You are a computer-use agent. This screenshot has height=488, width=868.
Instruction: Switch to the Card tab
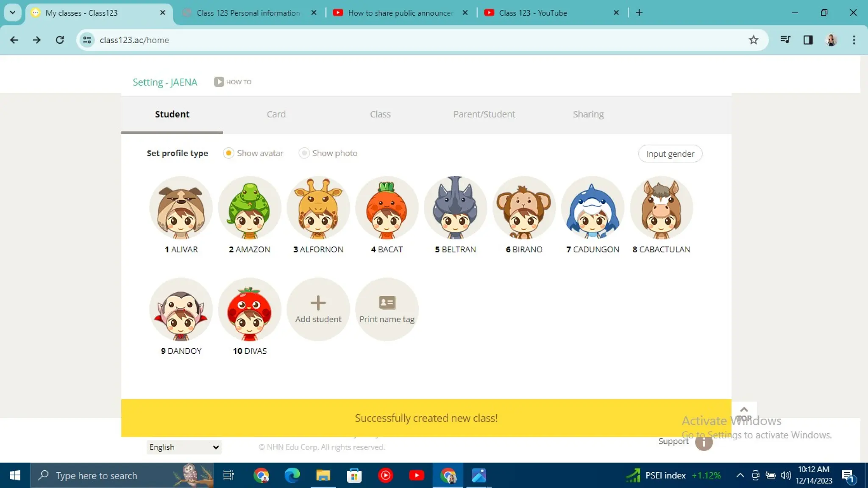coord(276,114)
